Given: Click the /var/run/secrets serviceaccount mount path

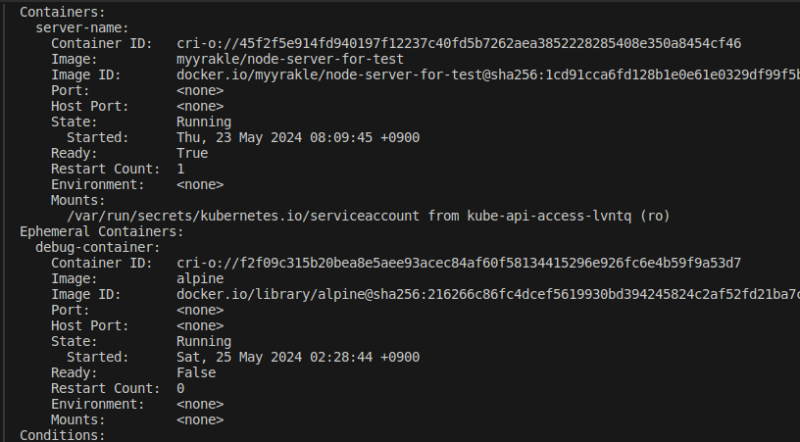Looking at the screenshot, I should pyautogui.click(x=245, y=215).
